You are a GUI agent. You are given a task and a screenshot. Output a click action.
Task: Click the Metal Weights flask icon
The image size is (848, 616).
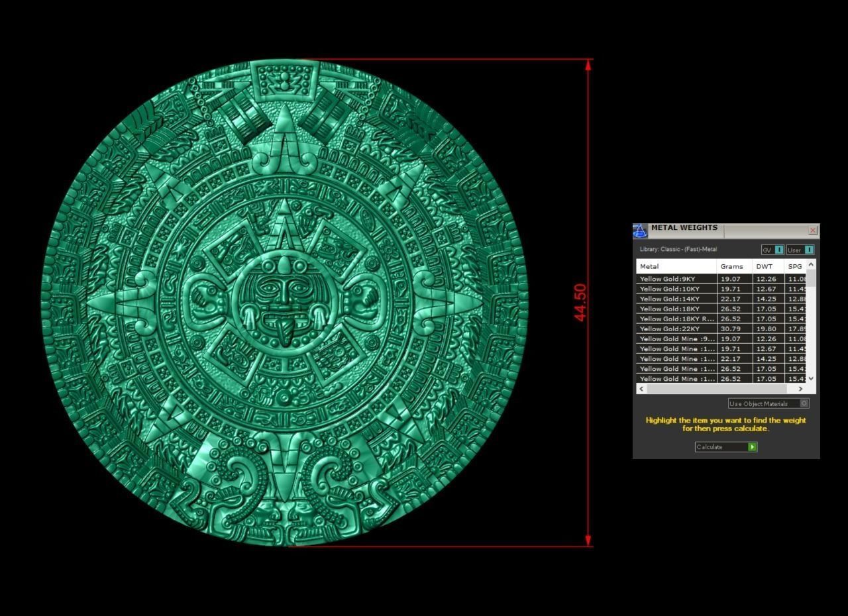click(x=639, y=231)
